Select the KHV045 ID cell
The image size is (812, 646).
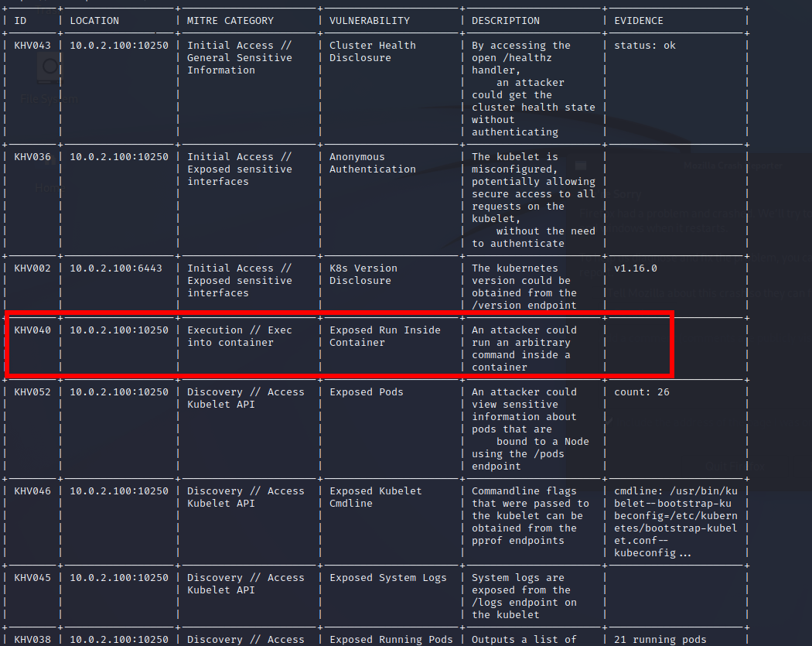32,578
